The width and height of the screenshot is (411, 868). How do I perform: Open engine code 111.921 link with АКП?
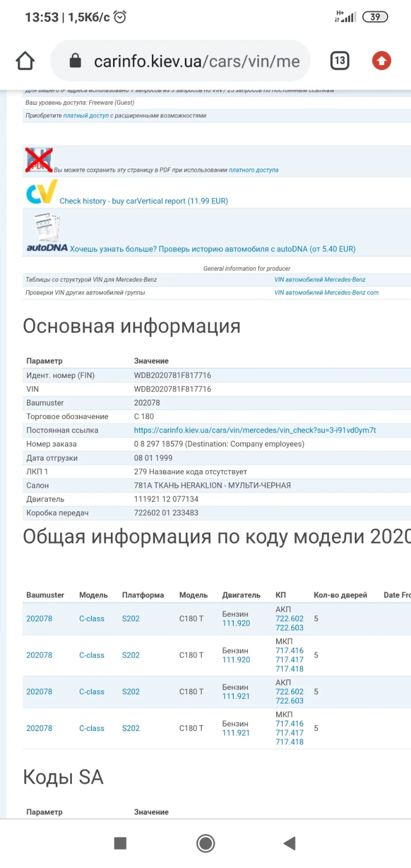[236, 696]
